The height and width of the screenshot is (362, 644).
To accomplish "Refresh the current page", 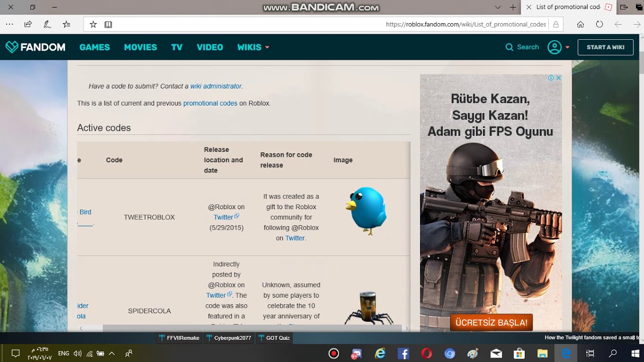I will [599, 24].
